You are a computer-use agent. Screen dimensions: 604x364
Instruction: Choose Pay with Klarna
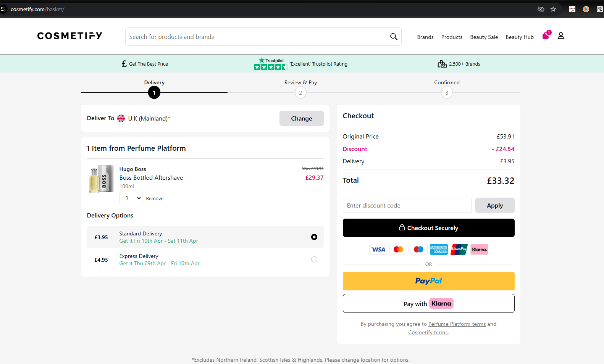[x=429, y=303]
